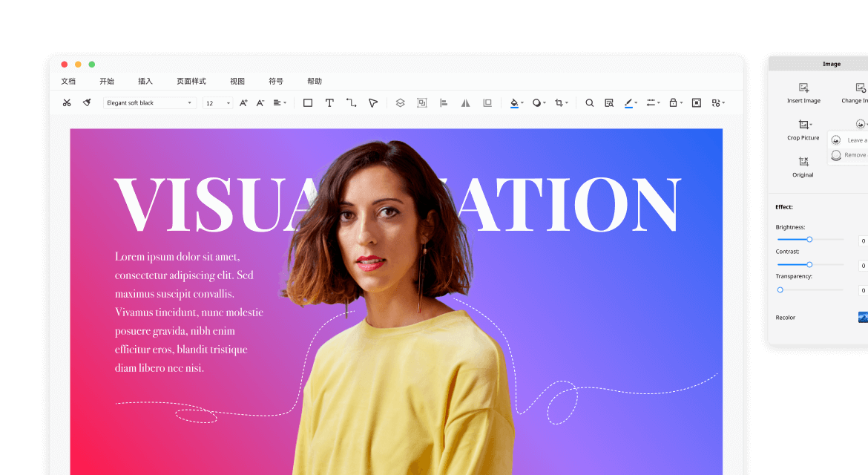Choose the Leave option in the popup
Viewport: 868px width, 475px height.
(849, 140)
